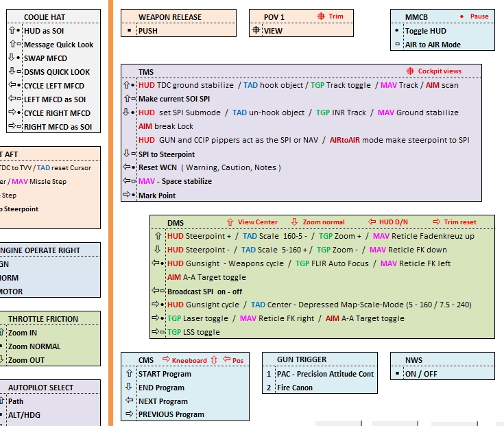The width and height of the screenshot is (504, 426).
Task: Click the right arrow beside RIGHT MFCD as SOI
Action: pos(12,126)
